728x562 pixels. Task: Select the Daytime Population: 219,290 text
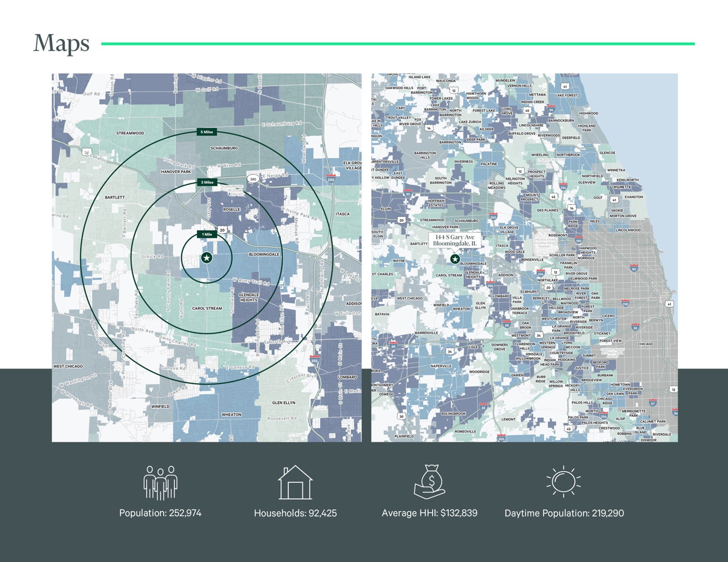(x=564, y=513)
